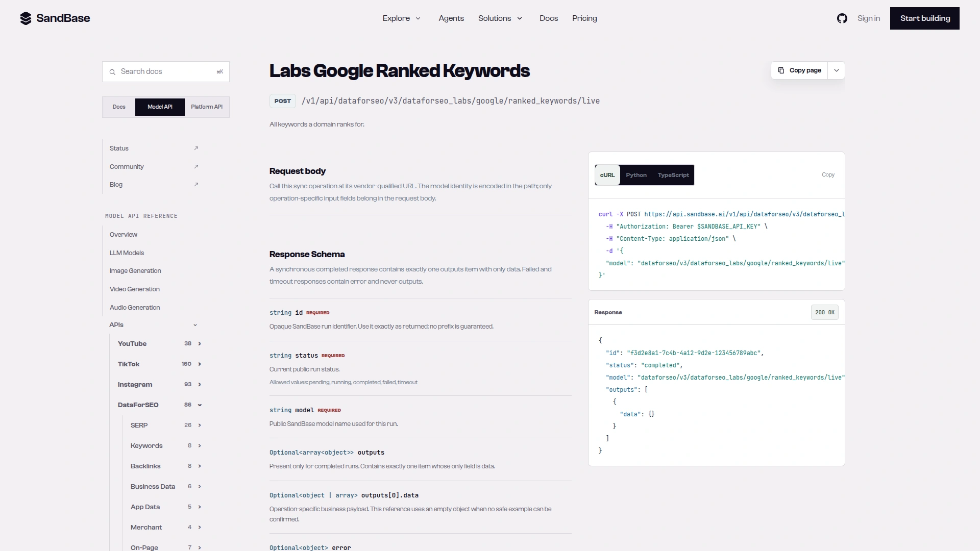Select the Model API tab
The width and height of the screenshot is (980, 551).
click(x=160, y=107)
